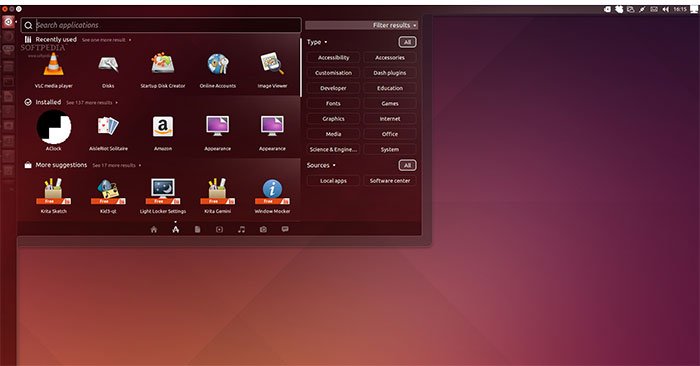
Task: Toggle the Graphics type filter
Action: coord(333,119)
